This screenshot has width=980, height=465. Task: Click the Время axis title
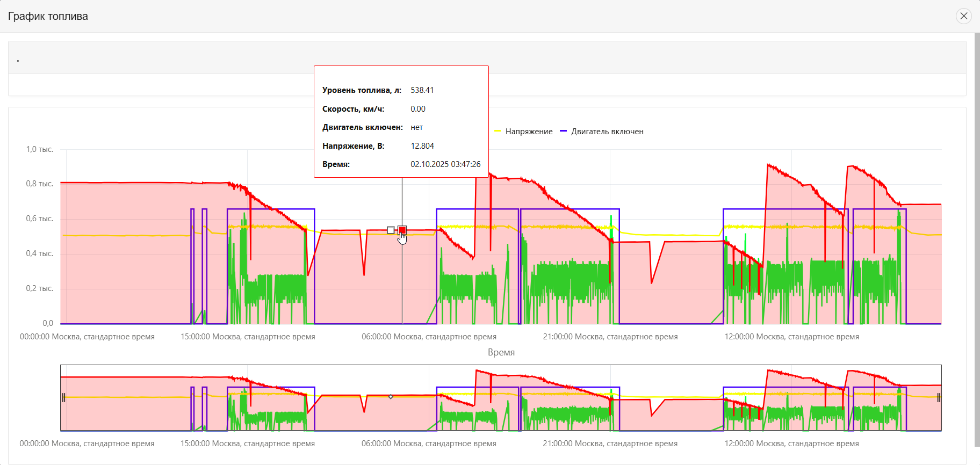point(501,352)
